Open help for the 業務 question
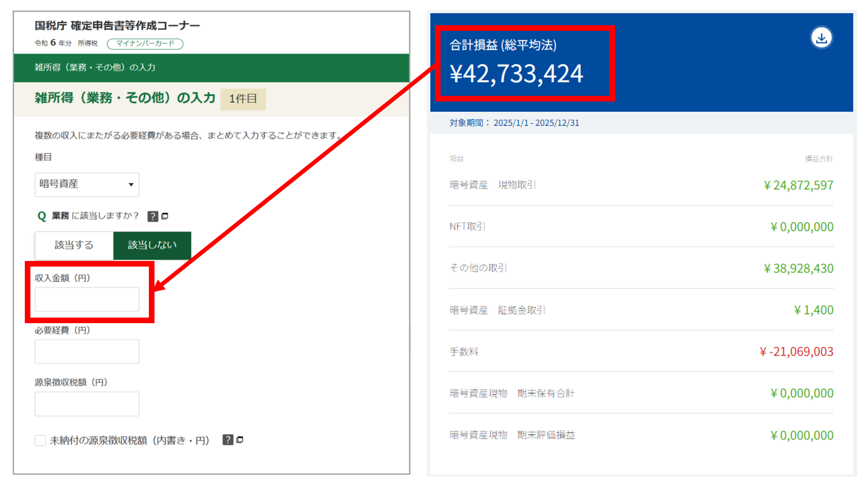Viewport: 868px width, 485px height. 153,216
